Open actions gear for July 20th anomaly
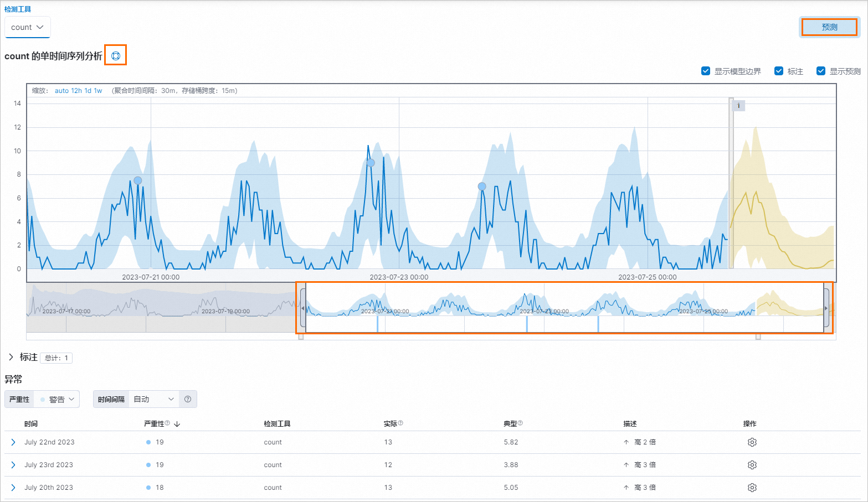The image size is (868, 502). pyautogui.click(x=752, y=488)
